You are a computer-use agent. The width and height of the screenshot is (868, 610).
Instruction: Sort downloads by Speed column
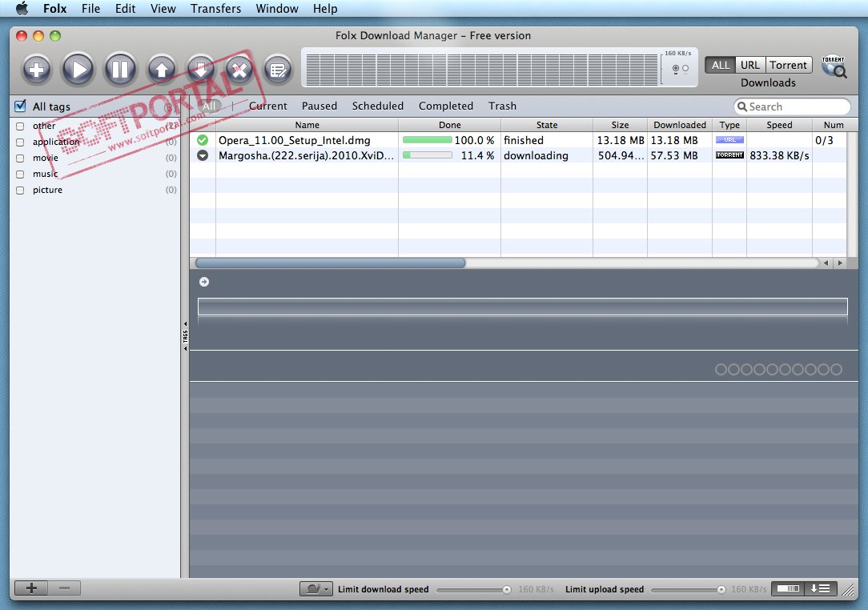tap(779, 125)
